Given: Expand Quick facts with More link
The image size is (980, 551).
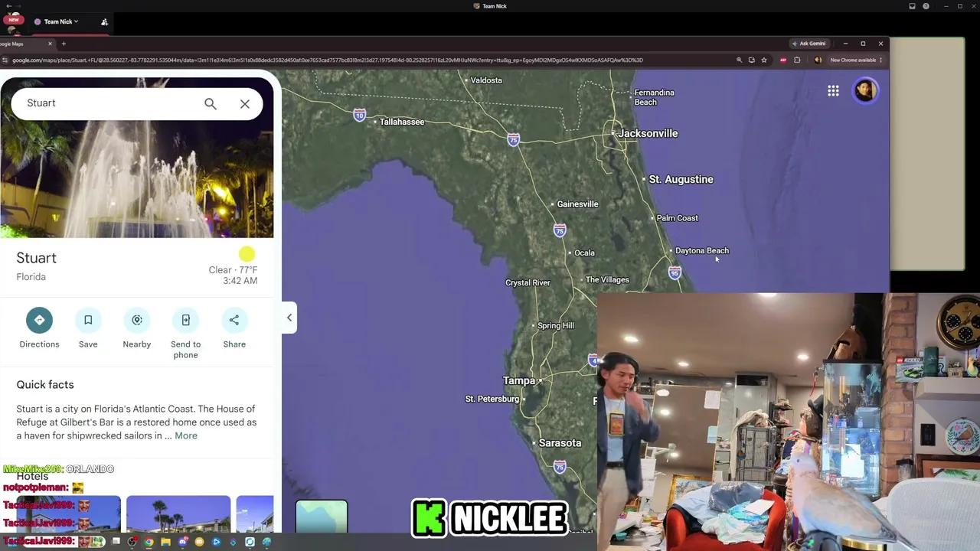Looking at the screenshot, I should [x=186, y=435].
